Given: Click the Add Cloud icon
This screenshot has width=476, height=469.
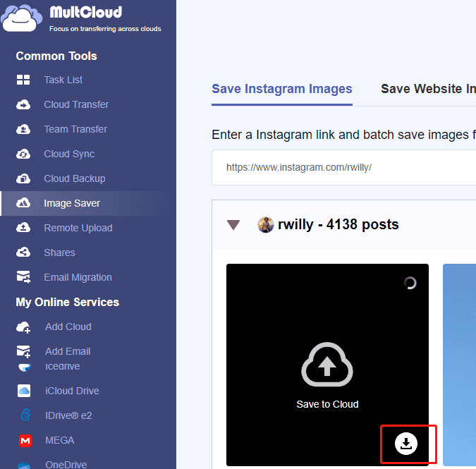Looking at the screenshot, I should click(23, 327).
